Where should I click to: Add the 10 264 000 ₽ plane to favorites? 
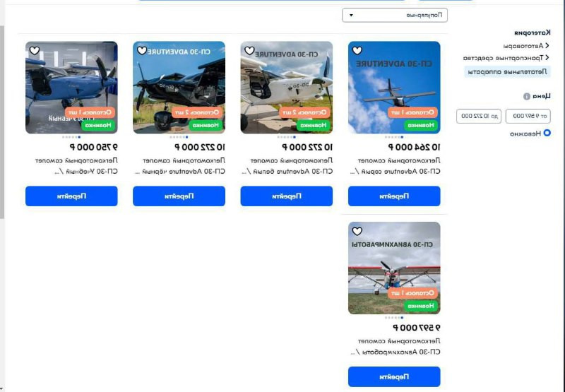(357, 51)
